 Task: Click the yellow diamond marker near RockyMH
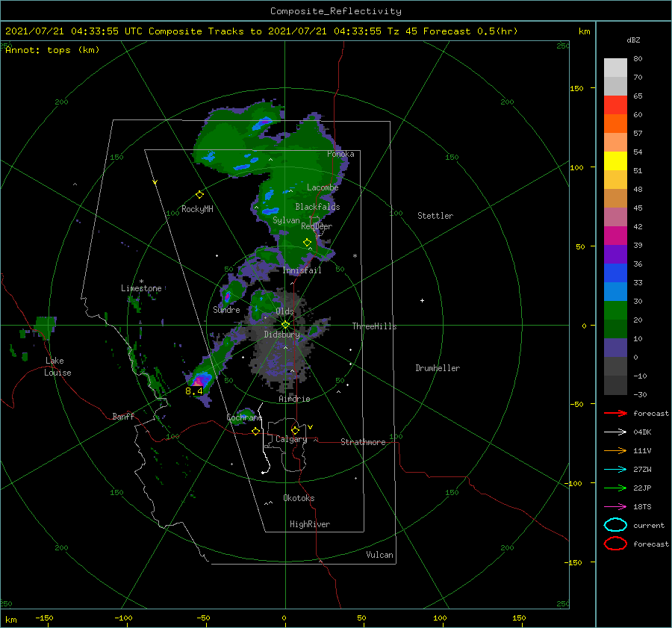click(x=199, y=195)
